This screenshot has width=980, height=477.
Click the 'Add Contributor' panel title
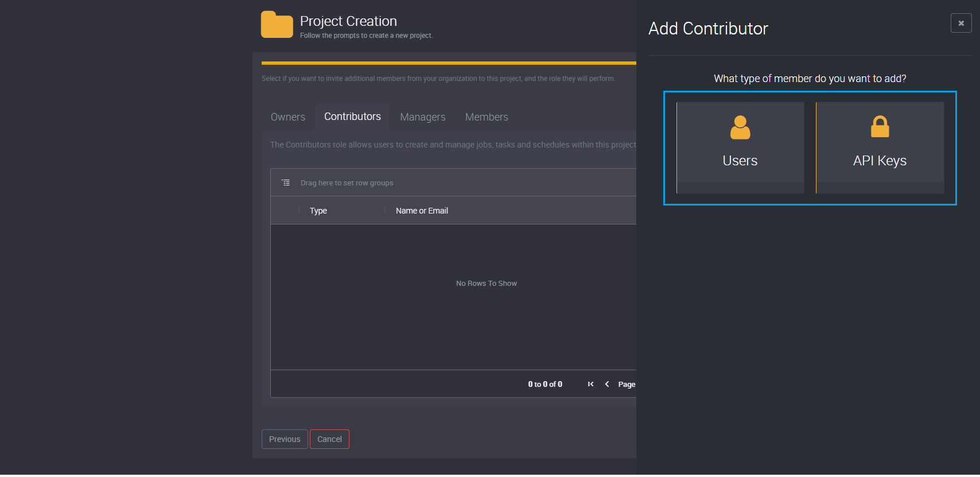click(x=708, y=29)
